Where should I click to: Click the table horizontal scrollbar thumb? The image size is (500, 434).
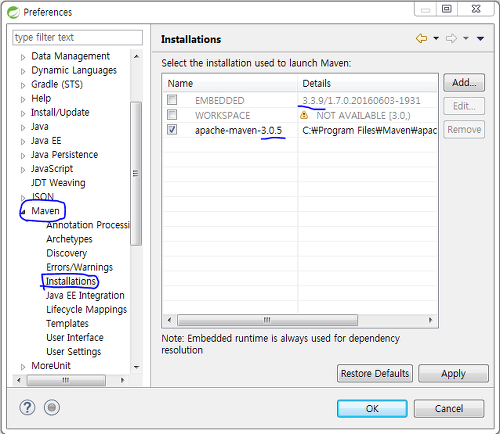tap(267, 320)
